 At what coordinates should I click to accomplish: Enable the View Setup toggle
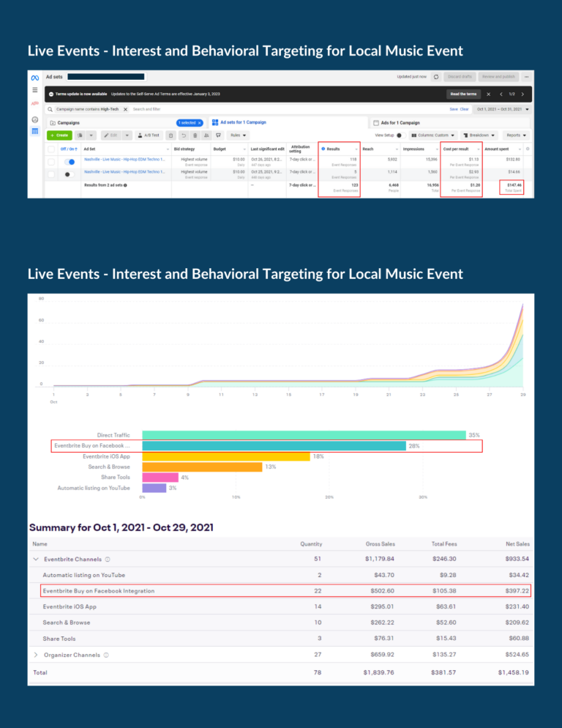(x=401, y=135)
